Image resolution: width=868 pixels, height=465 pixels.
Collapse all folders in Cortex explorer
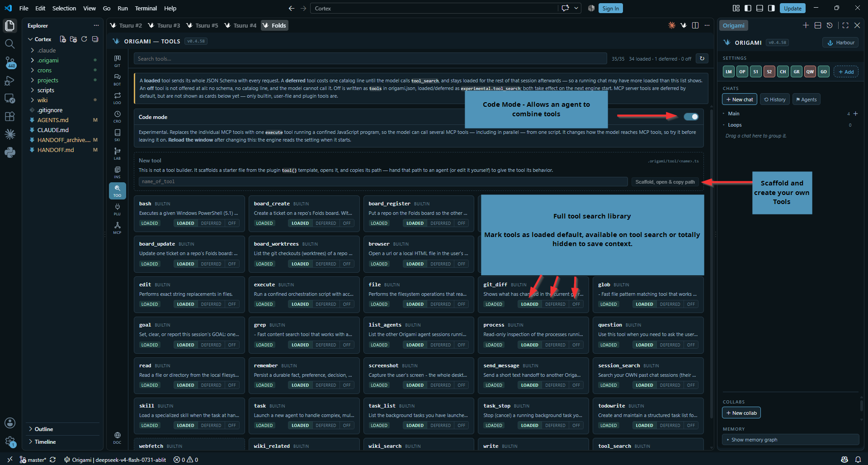[95, 39]
